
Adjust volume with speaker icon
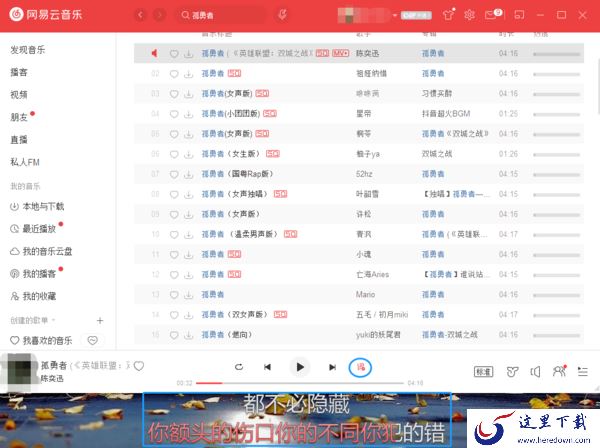[535, 371]
